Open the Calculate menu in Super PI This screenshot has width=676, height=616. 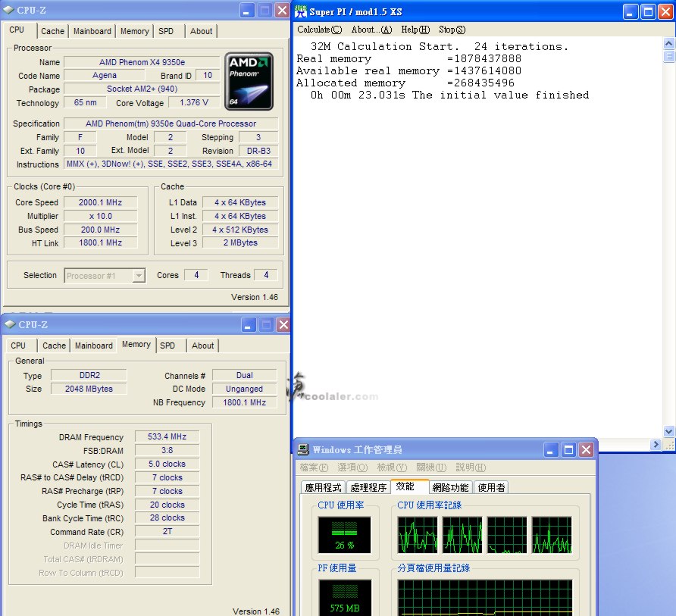(x=320, y=30)
